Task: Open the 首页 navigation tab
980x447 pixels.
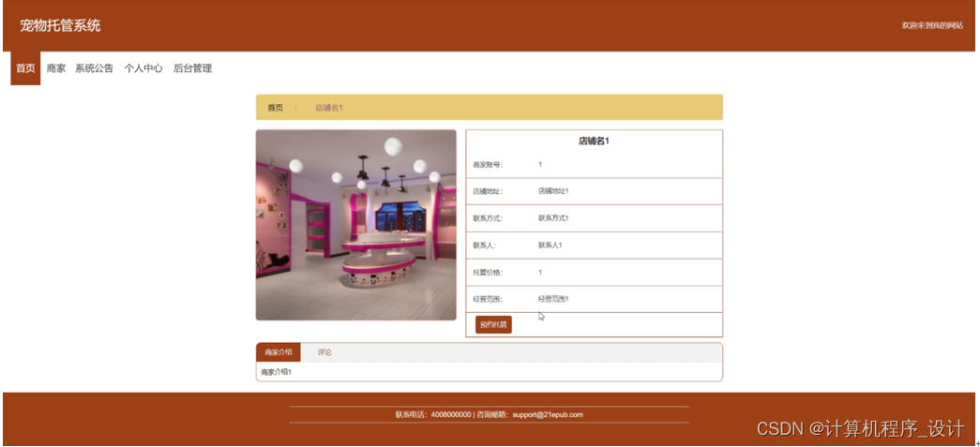Action: coord(25,68)
